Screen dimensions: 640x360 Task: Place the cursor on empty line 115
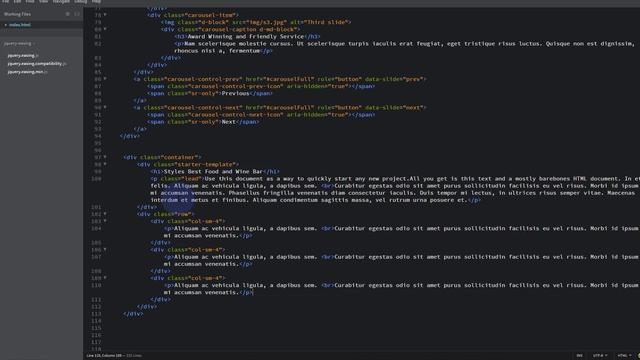pos(367,328)
